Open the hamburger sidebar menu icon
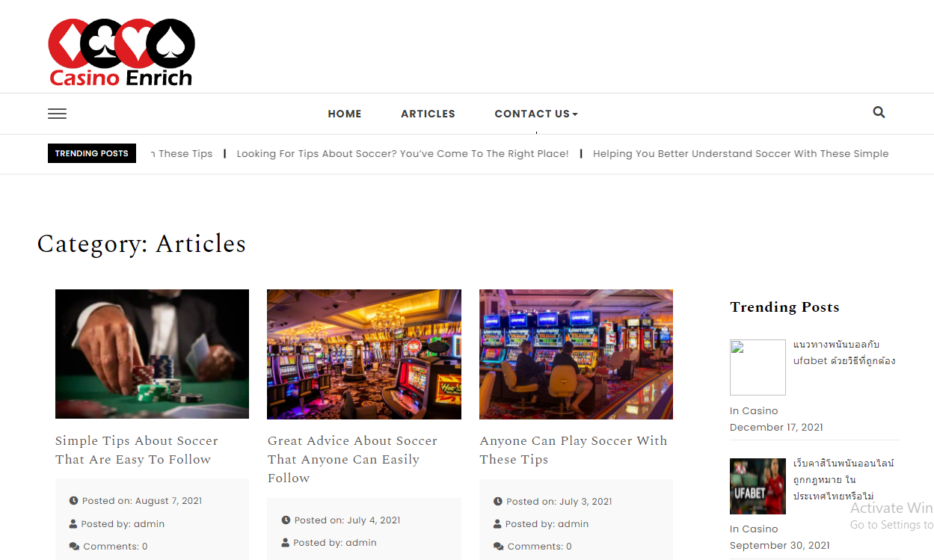Image resolution: width=934 pixels, height=560 pixels. (57, 114)
